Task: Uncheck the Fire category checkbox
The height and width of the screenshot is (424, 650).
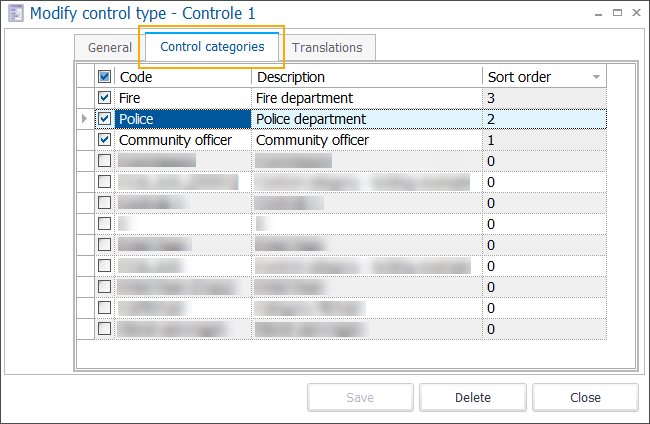Action: (x=104, y=98)
